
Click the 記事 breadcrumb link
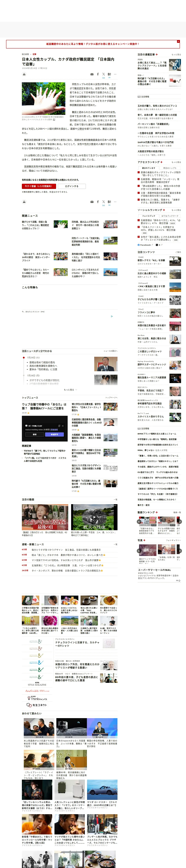[x=34, y=54]
